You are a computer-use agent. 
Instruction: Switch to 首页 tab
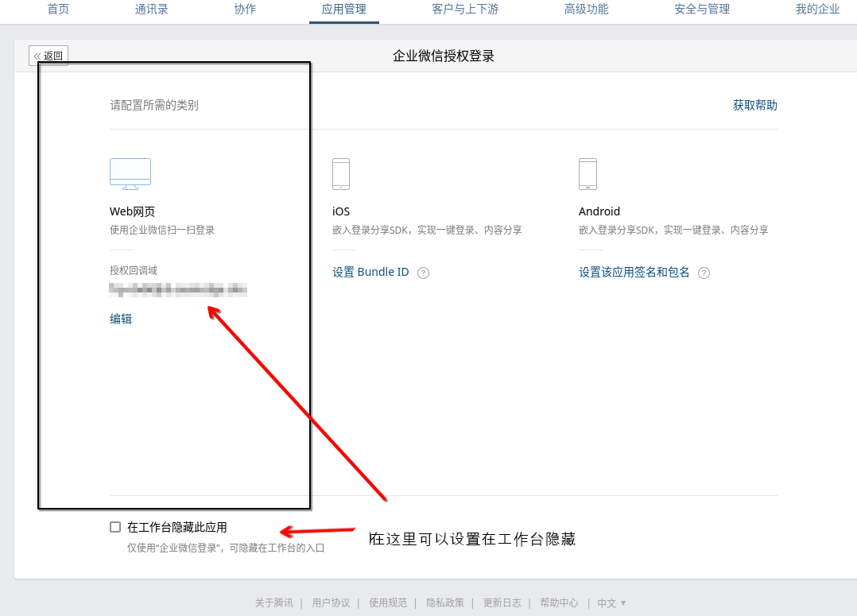tap(58, 10)
